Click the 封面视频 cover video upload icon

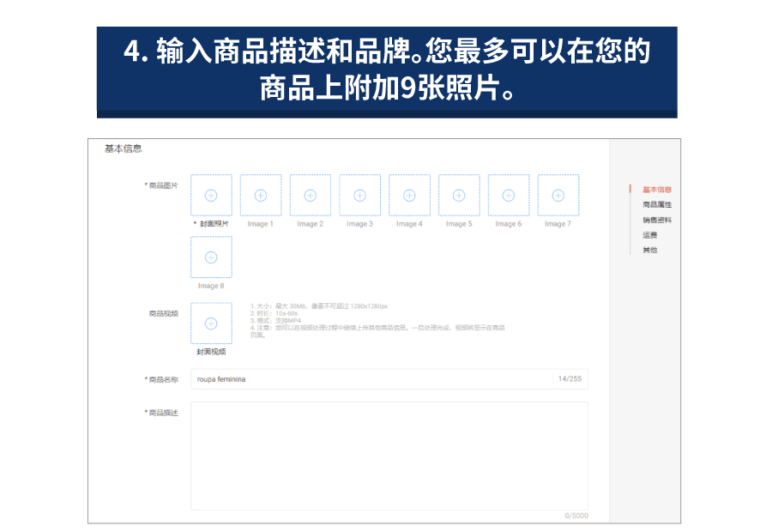[x=210, y=323]
